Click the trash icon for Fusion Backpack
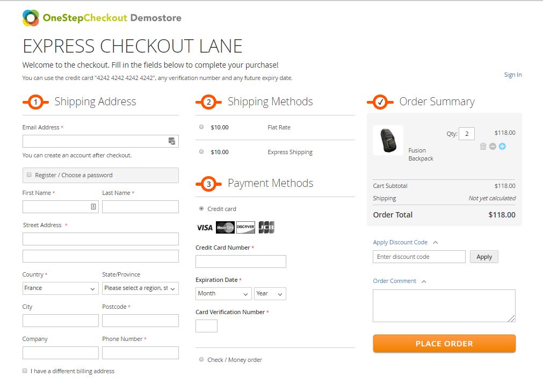Screen dimensions: 543x392 point(483,146)
